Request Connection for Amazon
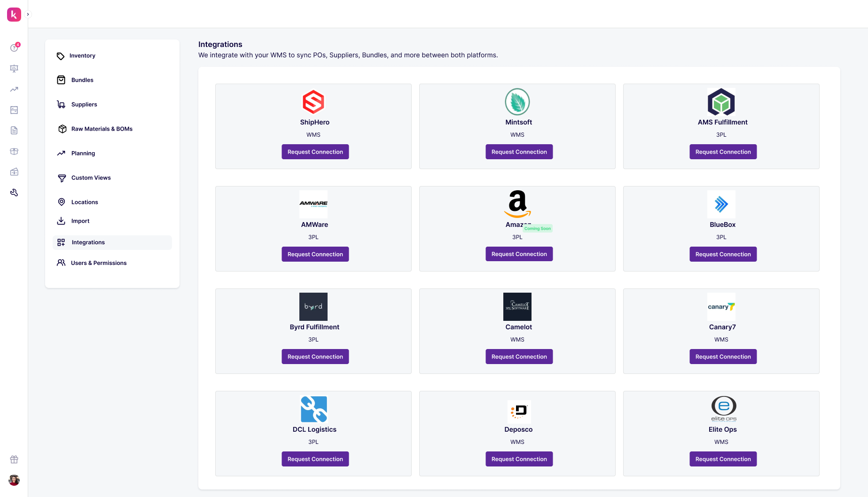The height and width of the screenshot is (497, 868). (519, 254)
